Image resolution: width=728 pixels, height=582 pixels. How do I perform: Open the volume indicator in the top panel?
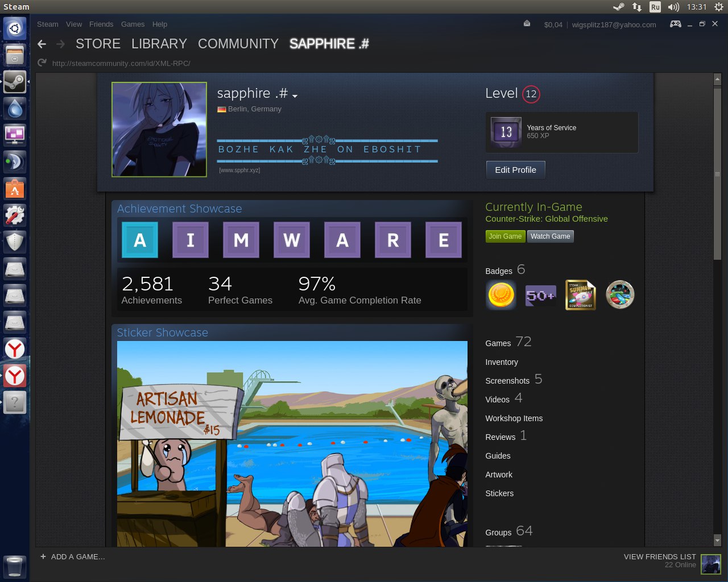pos(673,7)
